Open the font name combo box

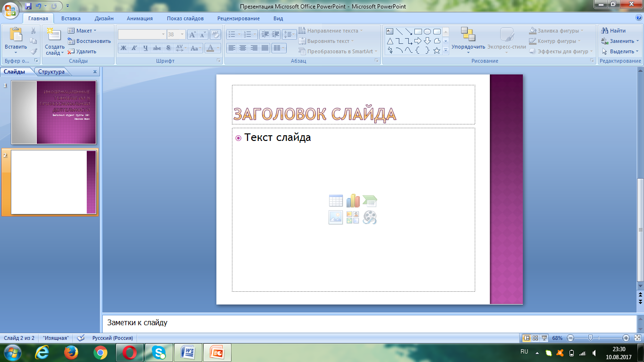coord(142,34)
